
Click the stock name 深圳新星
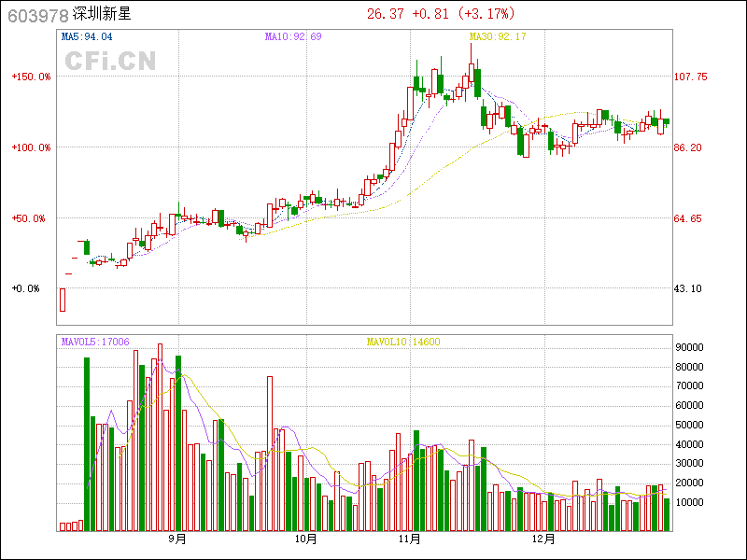106,15
